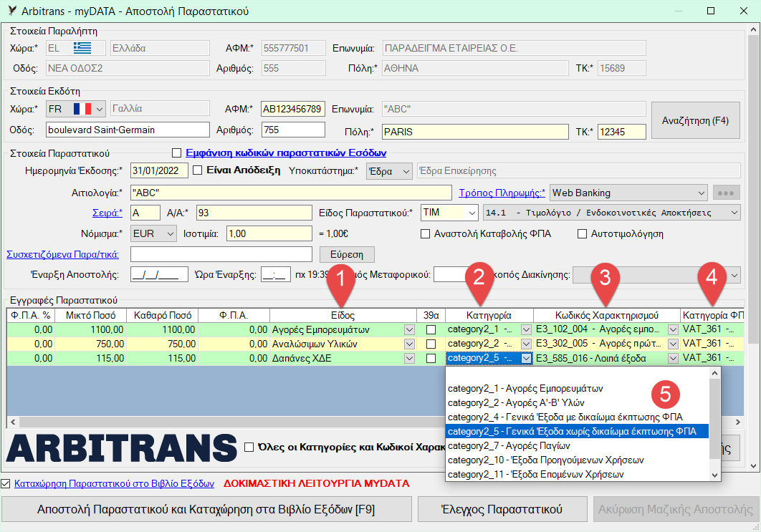Pick category2_11 - Έξοδα Επομένων Χρήσεων
This screenshot has height=532, width=761.
(577, 474)
